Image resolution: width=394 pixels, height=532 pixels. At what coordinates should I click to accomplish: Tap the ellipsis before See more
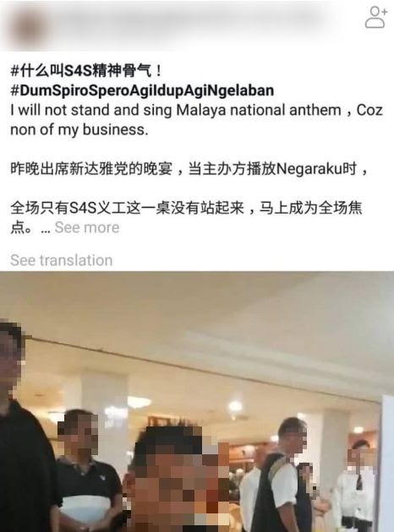tap(46, 230)
